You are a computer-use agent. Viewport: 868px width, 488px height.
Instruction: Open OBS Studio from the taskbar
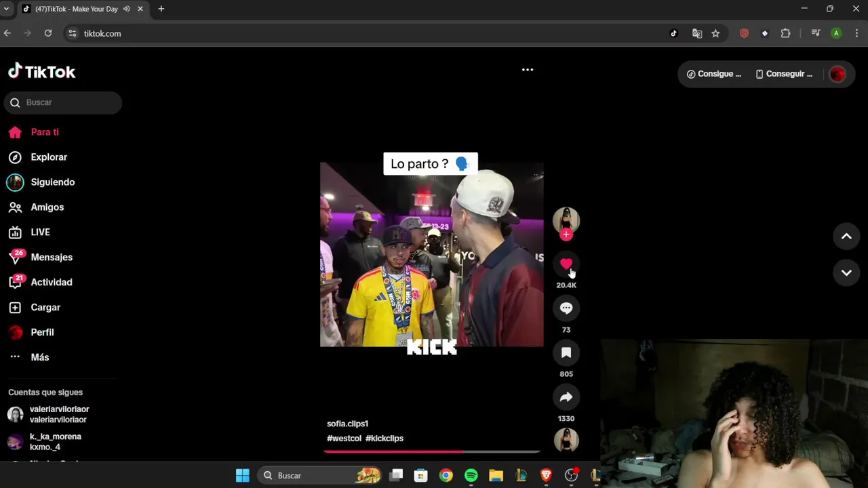click(x=571, y=475)
